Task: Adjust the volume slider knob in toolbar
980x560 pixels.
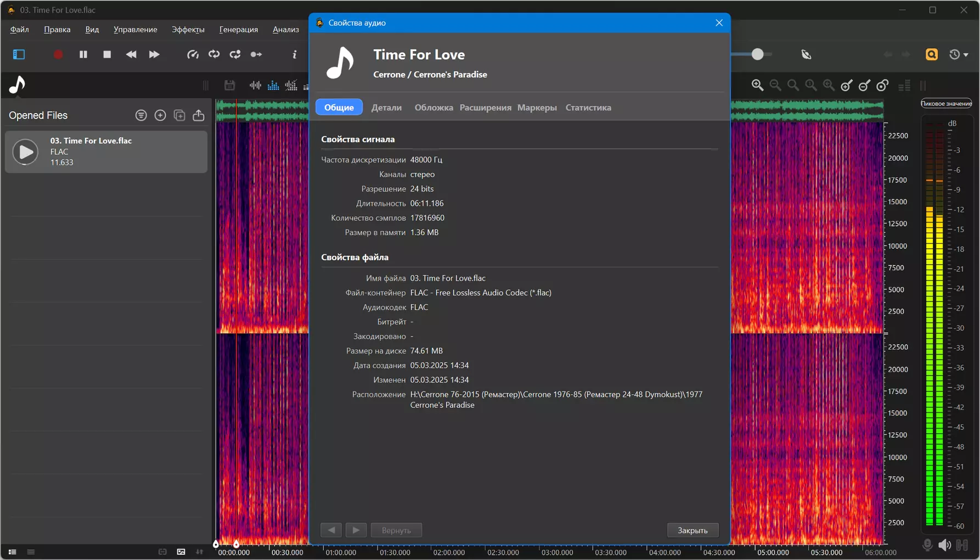Action: pos(757,54)
